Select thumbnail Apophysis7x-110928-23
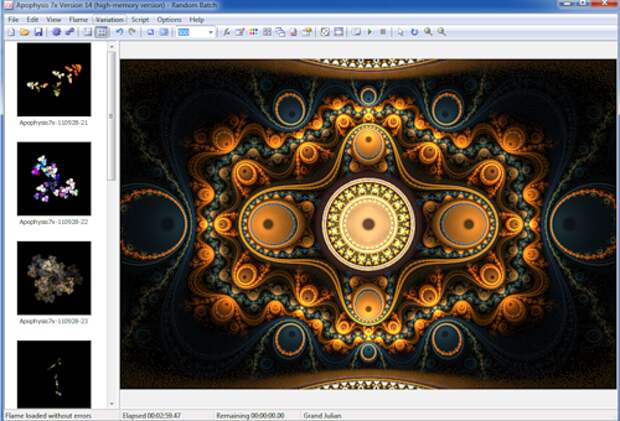 [54, 278]
